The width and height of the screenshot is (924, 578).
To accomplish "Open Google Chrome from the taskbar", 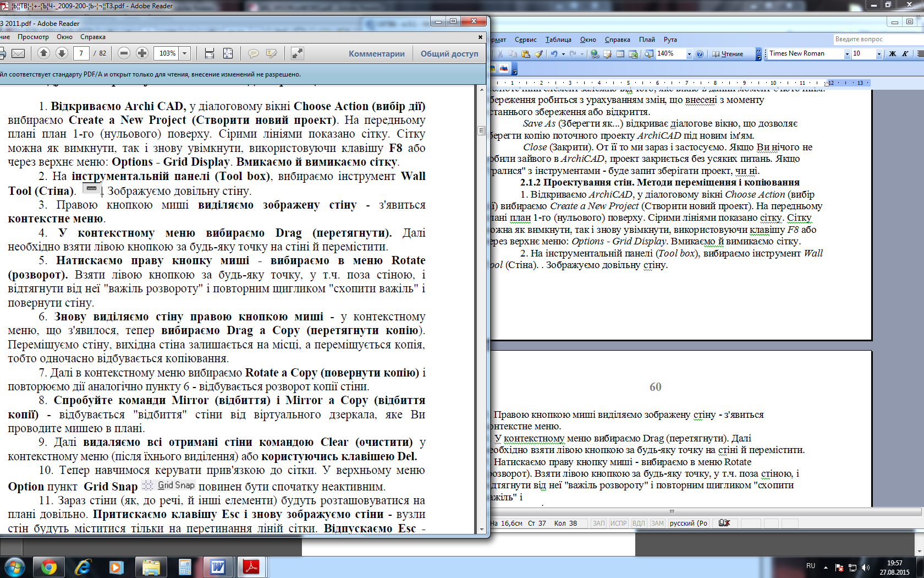I will (x=49, y=567).
